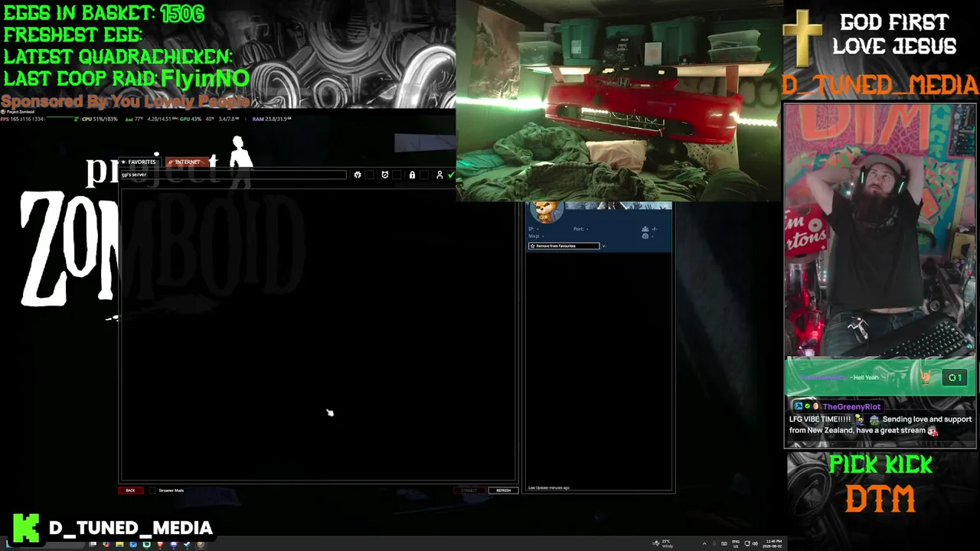Toggle the checkbox next to the gear filter icon

point(369,175)
